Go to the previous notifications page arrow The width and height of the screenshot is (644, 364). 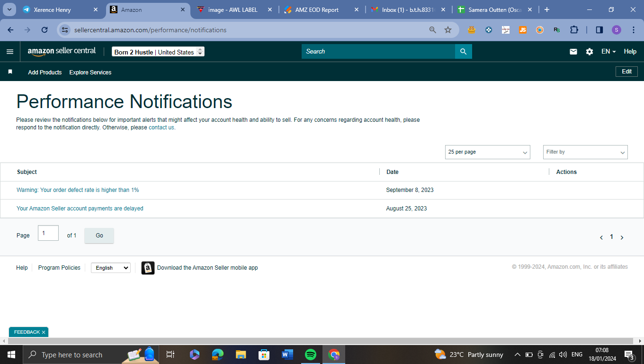coord(601,237)
